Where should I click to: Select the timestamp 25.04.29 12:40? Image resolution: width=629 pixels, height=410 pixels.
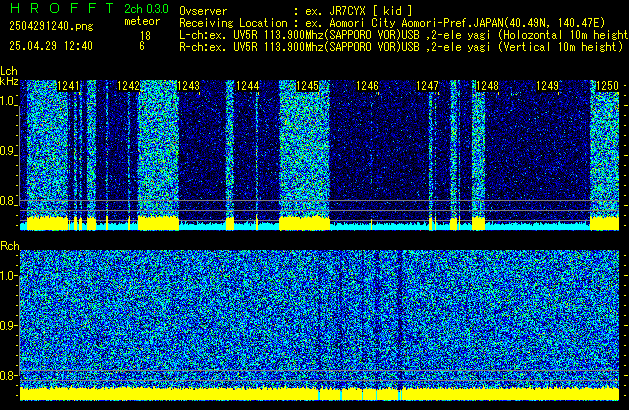tap(51, 46)
